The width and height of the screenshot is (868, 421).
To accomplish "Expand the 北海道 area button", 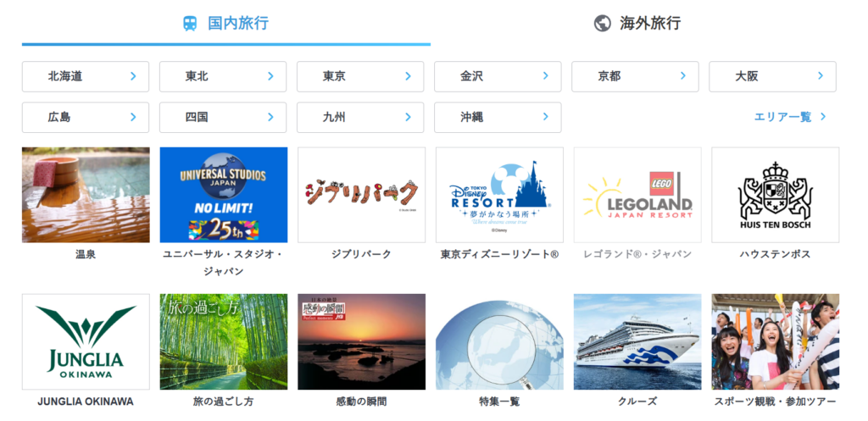I will coord(86,76).
